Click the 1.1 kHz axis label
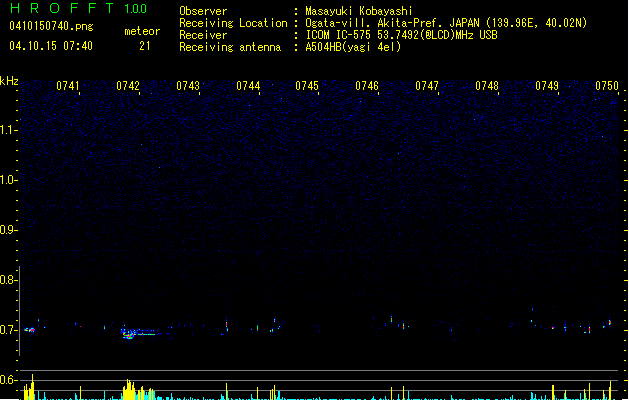The height and width of the screenshot is (400, 629). (x=8, y=130)
